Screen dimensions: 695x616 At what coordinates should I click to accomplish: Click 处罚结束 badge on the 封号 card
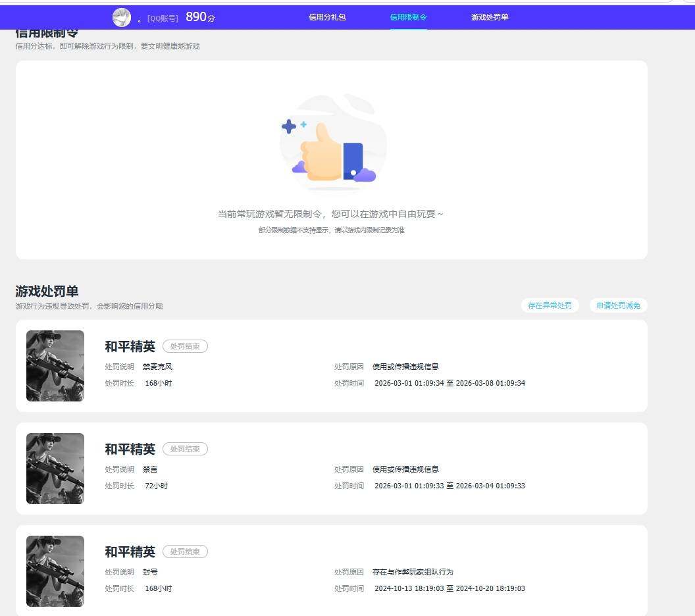point(186,552)
